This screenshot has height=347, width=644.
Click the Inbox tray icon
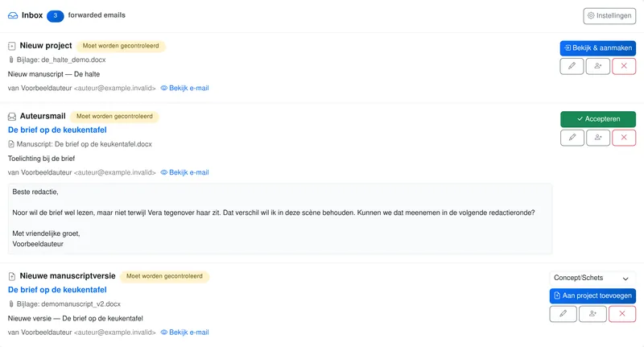[13, 15]
